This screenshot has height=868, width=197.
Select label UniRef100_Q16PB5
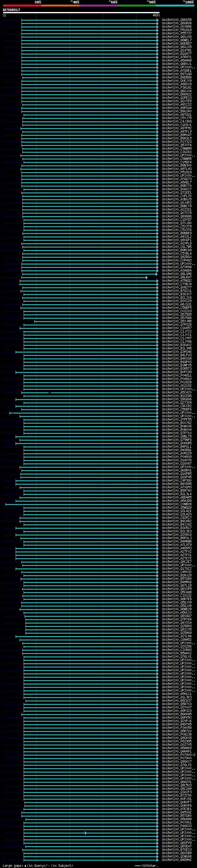[x=176, y=474]
